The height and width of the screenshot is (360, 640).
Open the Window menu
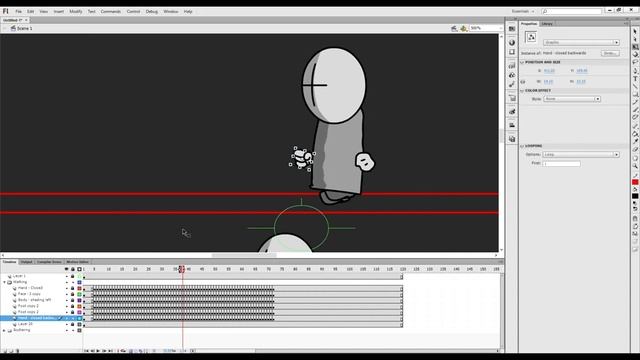tap(171, 11)
